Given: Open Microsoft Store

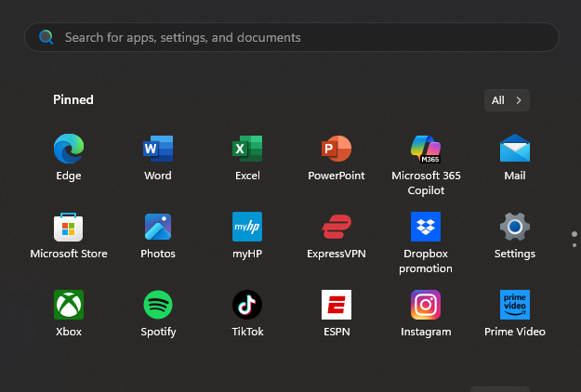Looking at the screenshot, I should [69, 236].
